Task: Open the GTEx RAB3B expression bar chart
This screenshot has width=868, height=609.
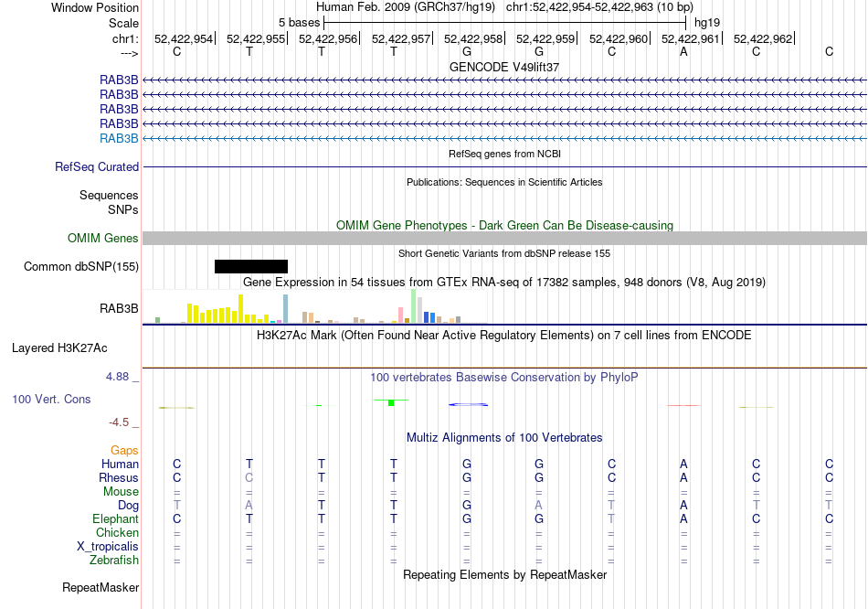Action: point(315,306)
